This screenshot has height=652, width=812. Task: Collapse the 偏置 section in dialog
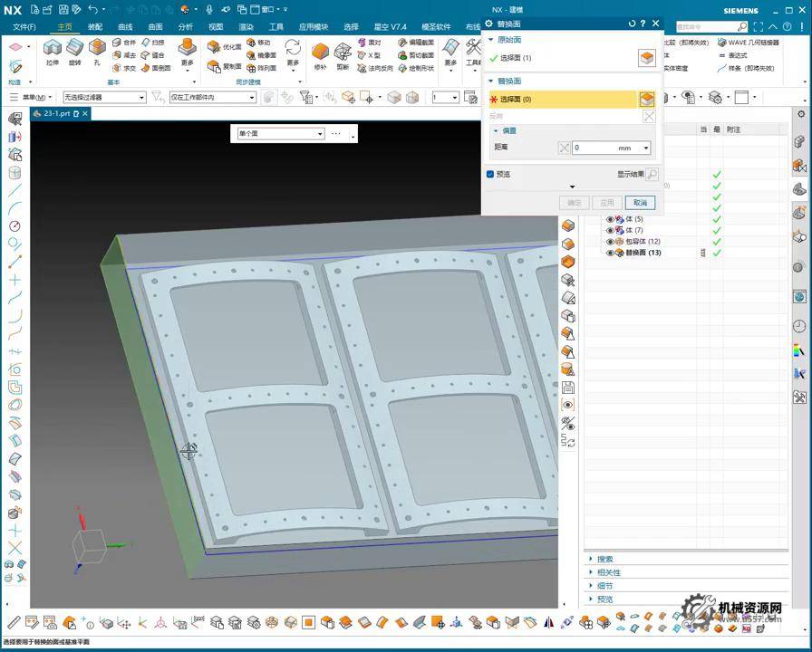pos(496,130)
